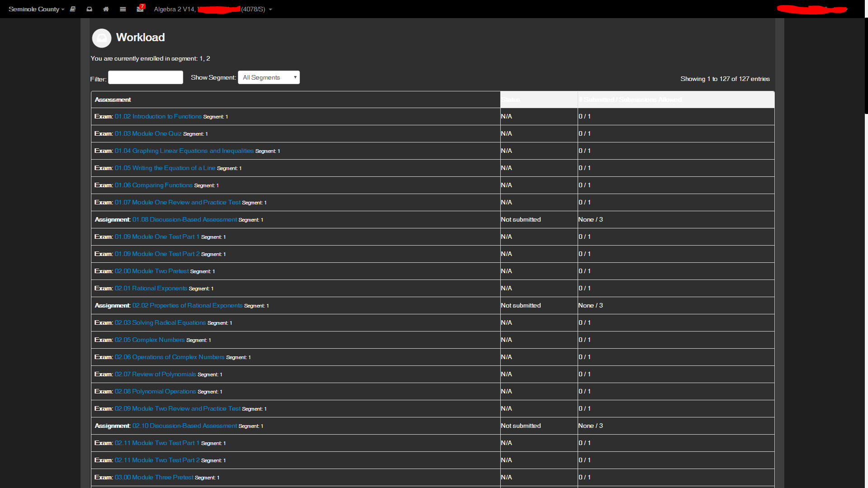
Task: Open the workload inbox icon in navbar
Action: coord(90,9)
